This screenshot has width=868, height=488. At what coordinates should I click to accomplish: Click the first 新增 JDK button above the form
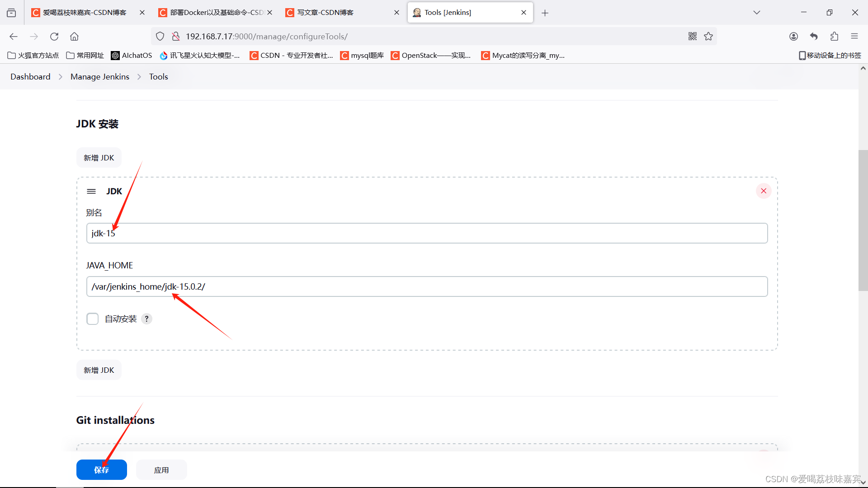tap(99, 158)
